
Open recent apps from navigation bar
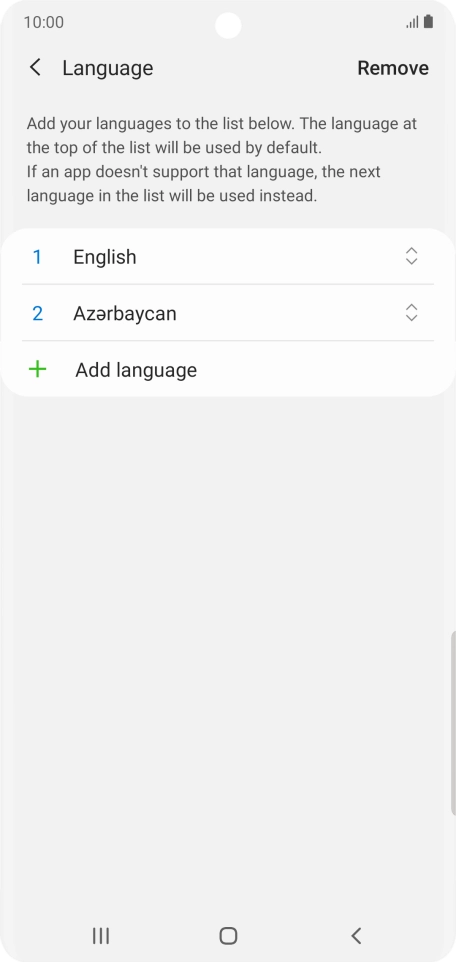coord(101,936)
